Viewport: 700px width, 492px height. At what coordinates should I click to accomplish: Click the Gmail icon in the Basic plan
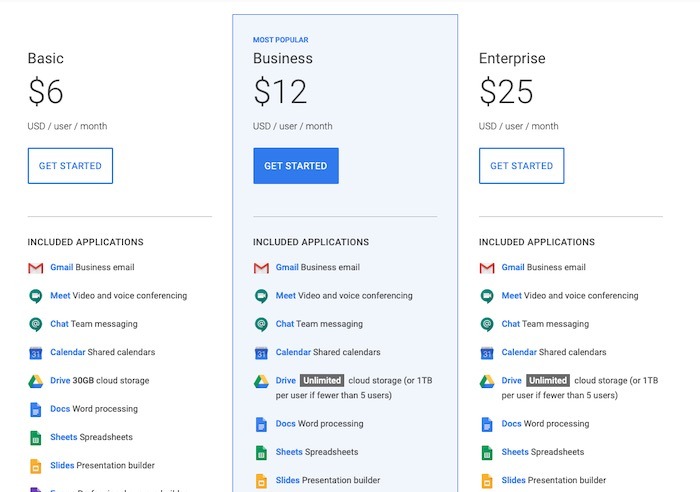tap(35, 268)
